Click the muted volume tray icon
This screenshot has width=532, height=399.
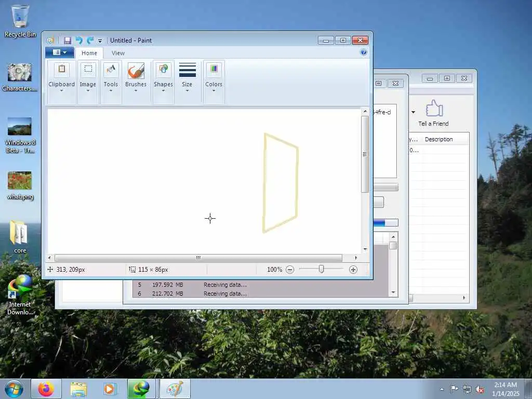tap(480, 389)
